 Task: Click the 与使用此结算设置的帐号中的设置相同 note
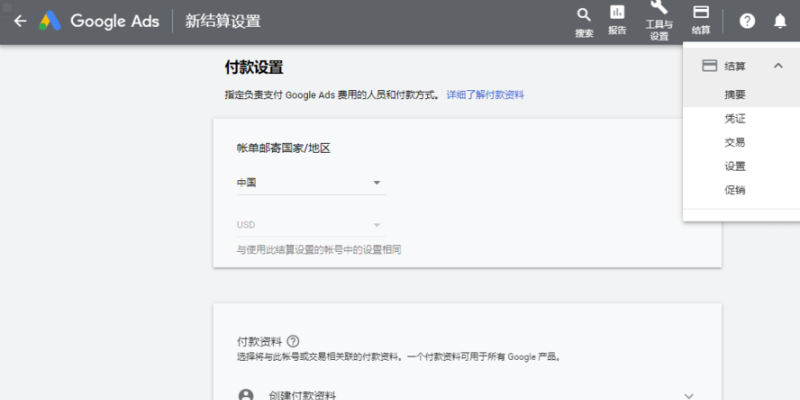tap(319, 251)
